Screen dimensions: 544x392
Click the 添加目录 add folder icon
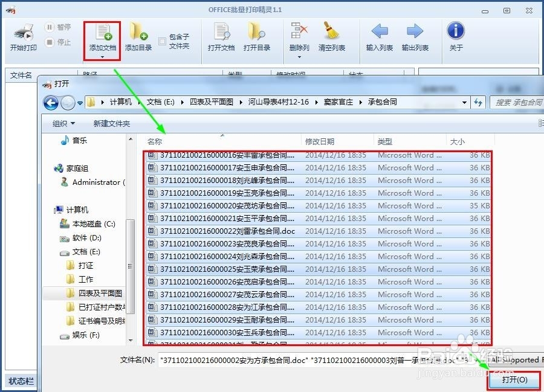coord(138,31)
